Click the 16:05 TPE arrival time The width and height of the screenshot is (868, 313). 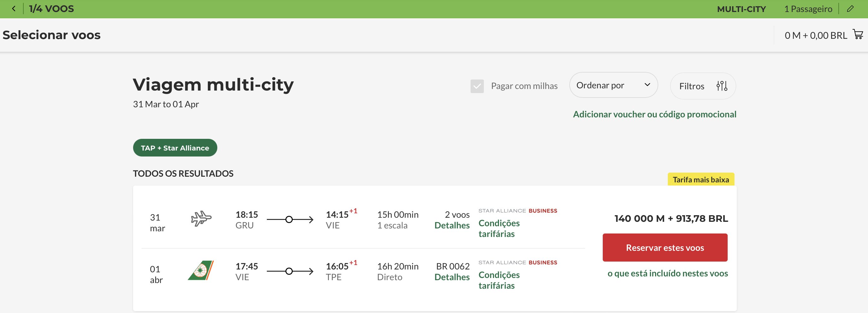click(x=337, y=267)
